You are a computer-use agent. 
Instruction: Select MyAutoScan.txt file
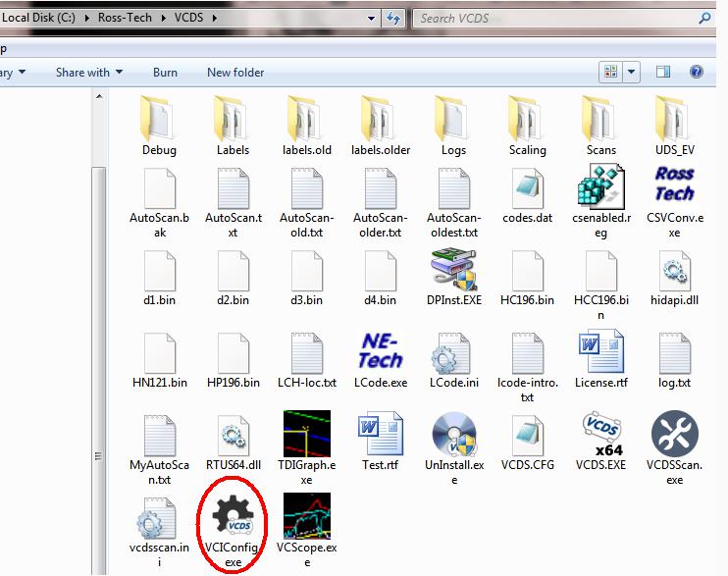tap(159, 449)
